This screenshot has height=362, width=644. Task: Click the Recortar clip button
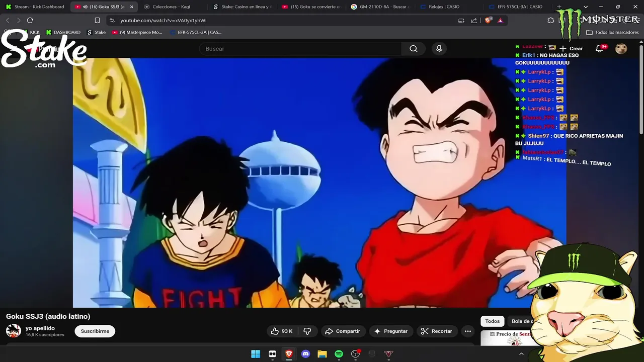click(437, 331)
